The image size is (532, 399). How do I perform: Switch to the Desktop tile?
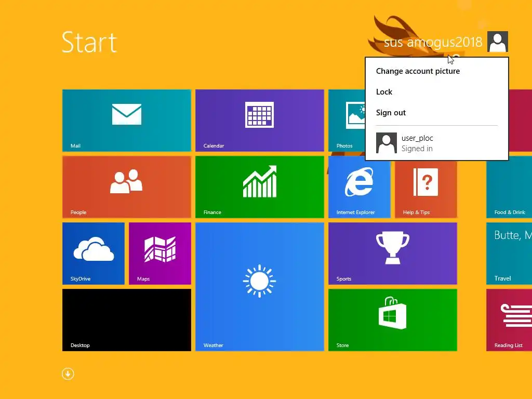[x=127, y=320]
